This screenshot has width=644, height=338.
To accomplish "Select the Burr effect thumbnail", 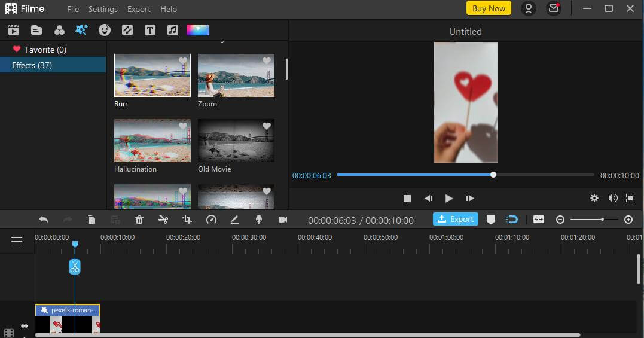I will pyautogui.click(x=152, y=75).
